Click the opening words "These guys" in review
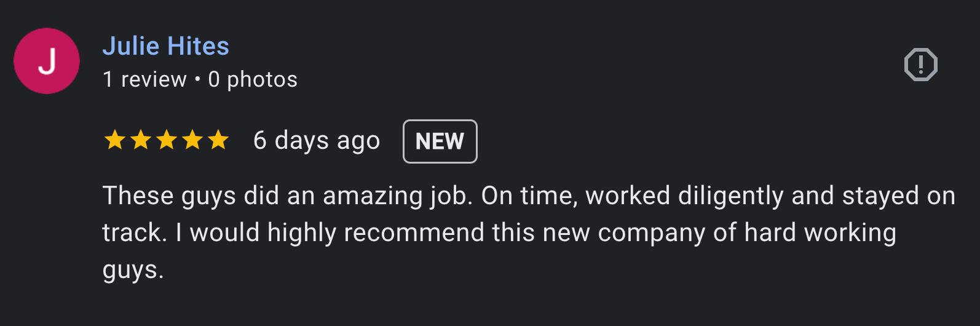Image resolution: width=980 pixels, height=326 pixels. pos(169,196)
